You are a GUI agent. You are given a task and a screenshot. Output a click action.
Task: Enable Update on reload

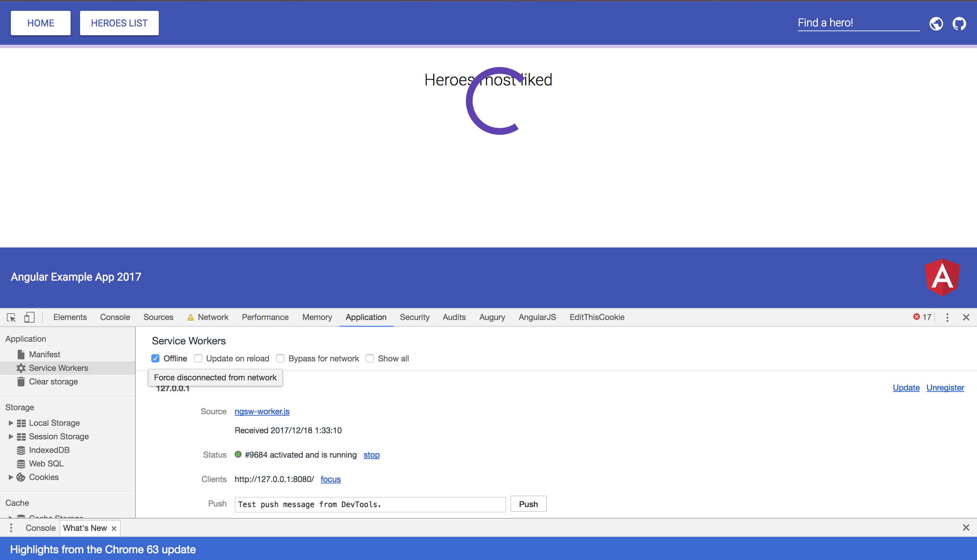pyautogui.click(x=198, y=358)
